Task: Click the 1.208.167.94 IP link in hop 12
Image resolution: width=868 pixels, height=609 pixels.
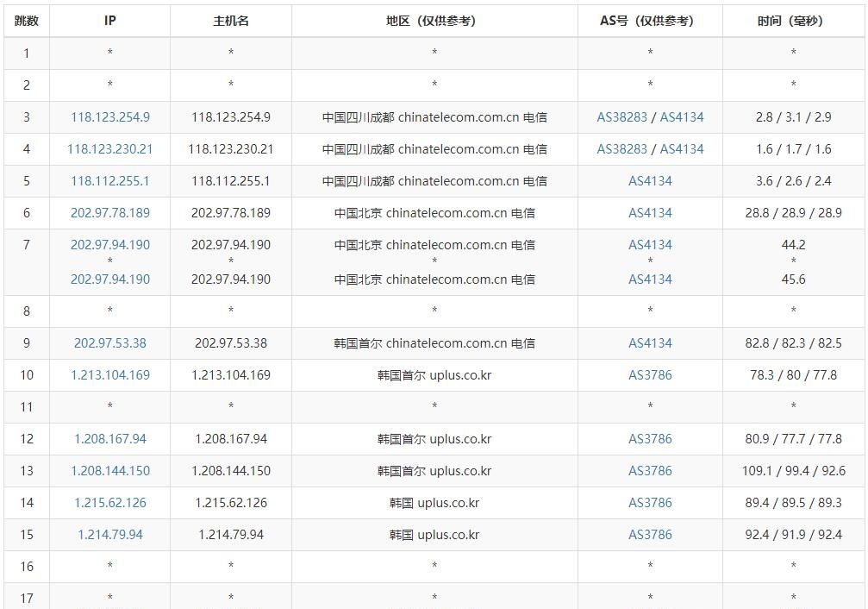Action: 110,439
